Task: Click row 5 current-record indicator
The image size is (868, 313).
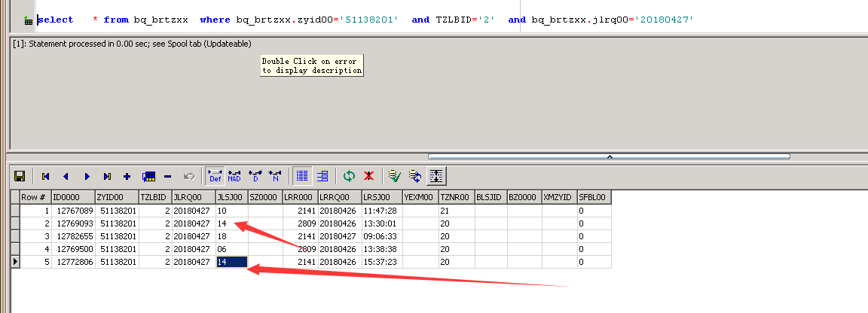Action: pos(16,262)
